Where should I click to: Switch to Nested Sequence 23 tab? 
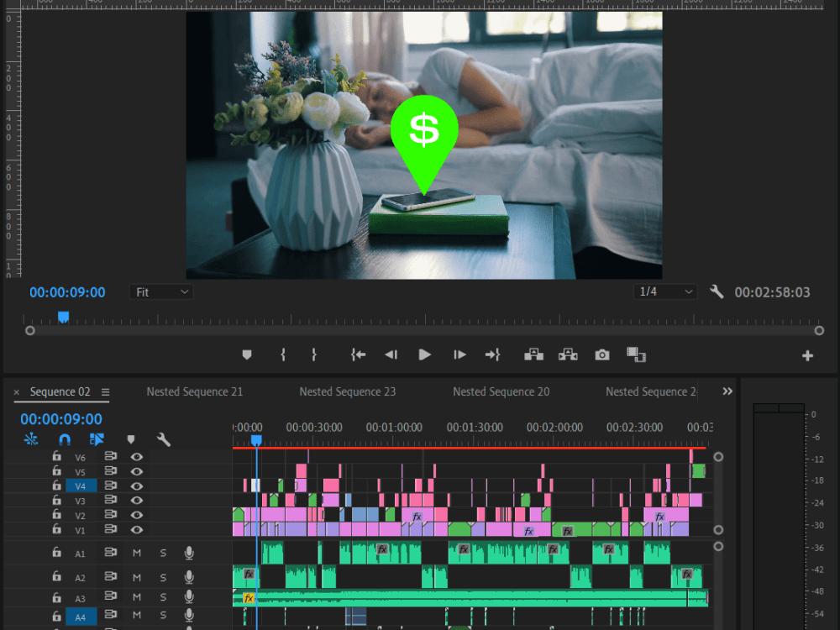347,391
